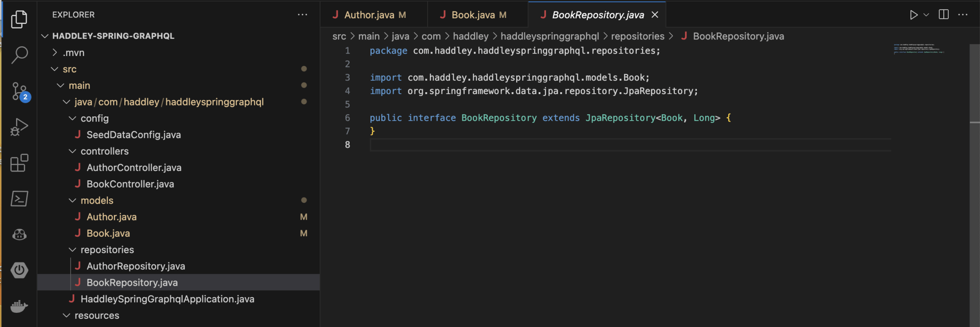Open the Search view icon
This screenshot has height=327, width=980.
(19, 55)
